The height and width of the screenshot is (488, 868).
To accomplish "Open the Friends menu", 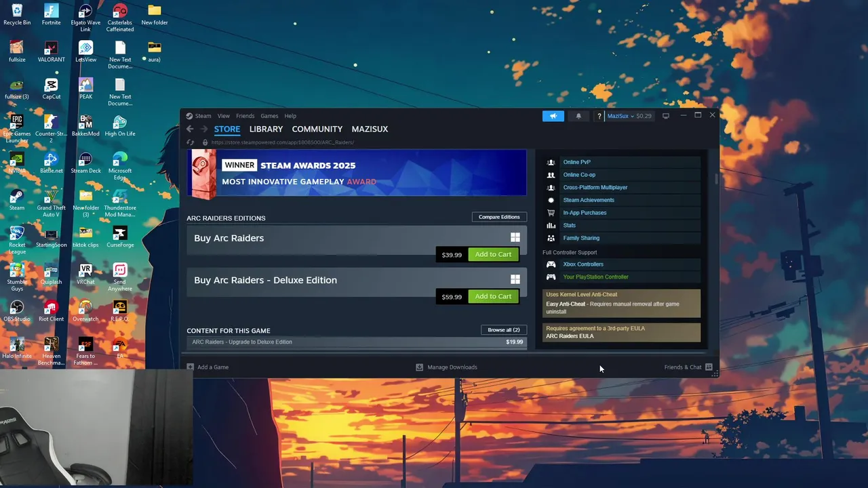I will (245, 116).
